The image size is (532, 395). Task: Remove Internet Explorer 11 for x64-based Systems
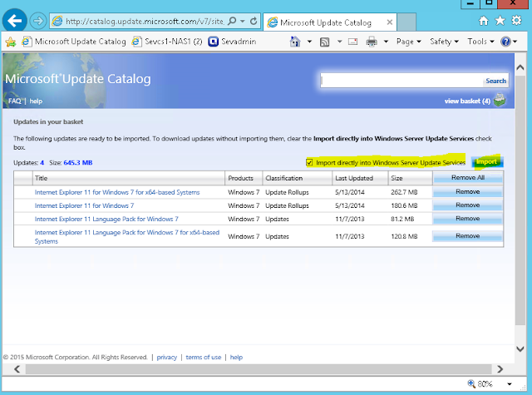[x=467, y=192]
